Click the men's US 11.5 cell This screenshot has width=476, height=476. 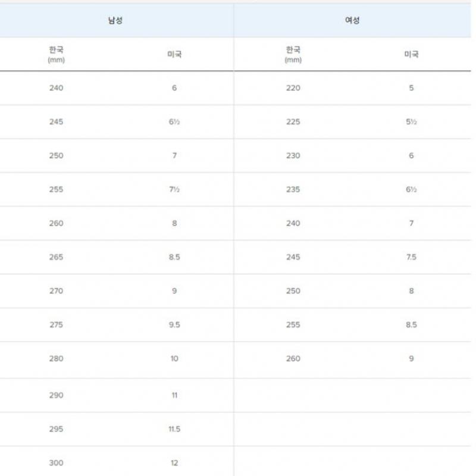pos(174,429)
